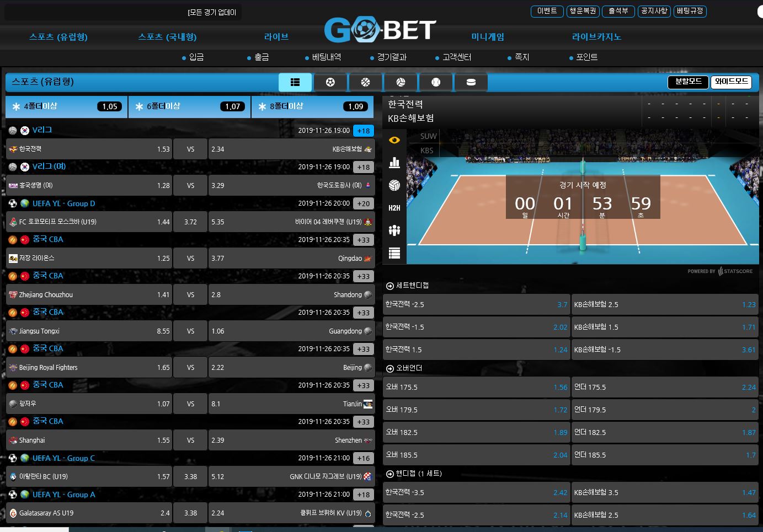This screenshot has width=763, height=532.
Task: Bet on Jiangsu Tongxi at 8.55
Action: tap(89, 331)
